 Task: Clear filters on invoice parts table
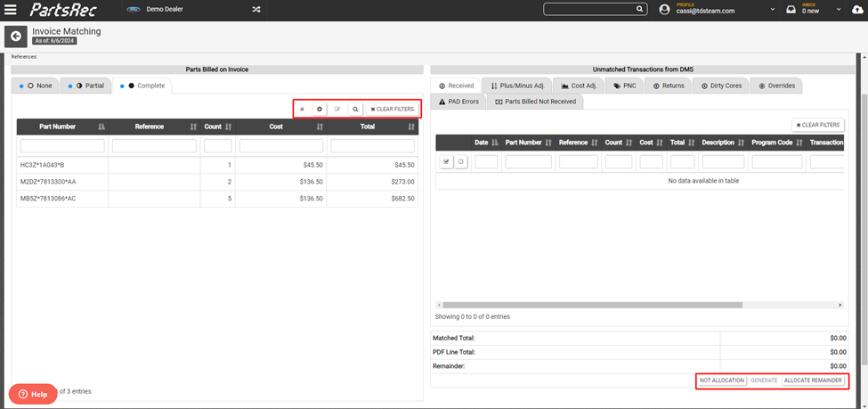392,110
